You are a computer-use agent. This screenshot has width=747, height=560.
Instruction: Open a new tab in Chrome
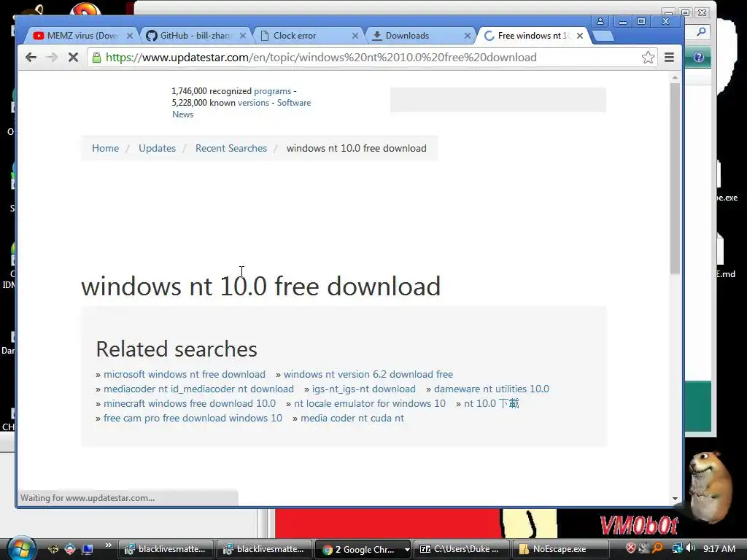point(603,36)
